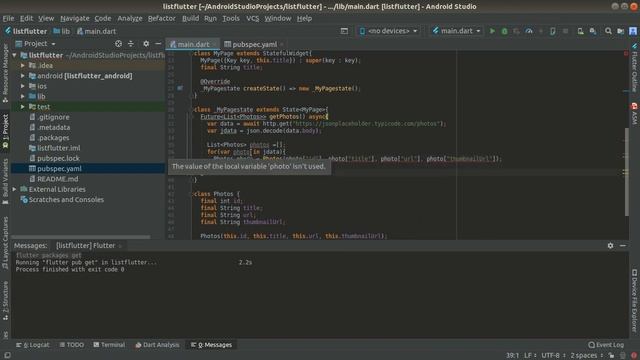
Task: Open the main.dart run configuration dropdown
Action: click(x=456, y=31)
